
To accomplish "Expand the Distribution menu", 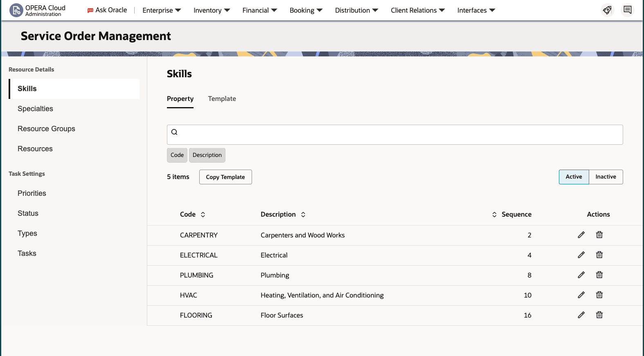I will [x=356, y=10].
